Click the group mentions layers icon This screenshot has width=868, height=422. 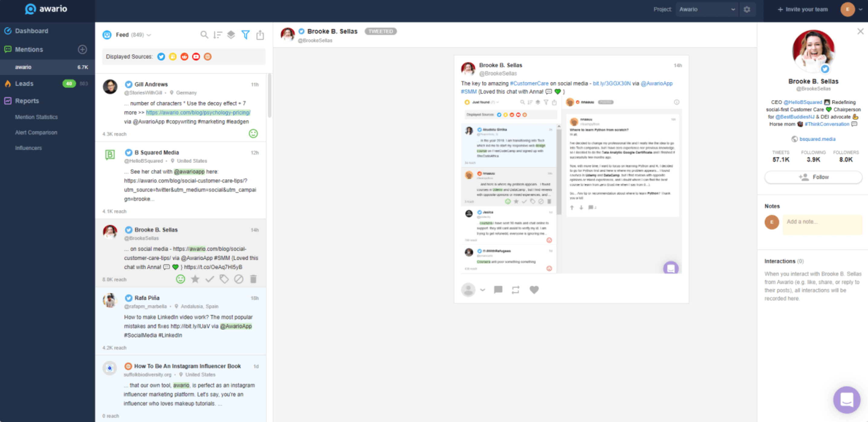pyautogui.click(x=231, y=35)
